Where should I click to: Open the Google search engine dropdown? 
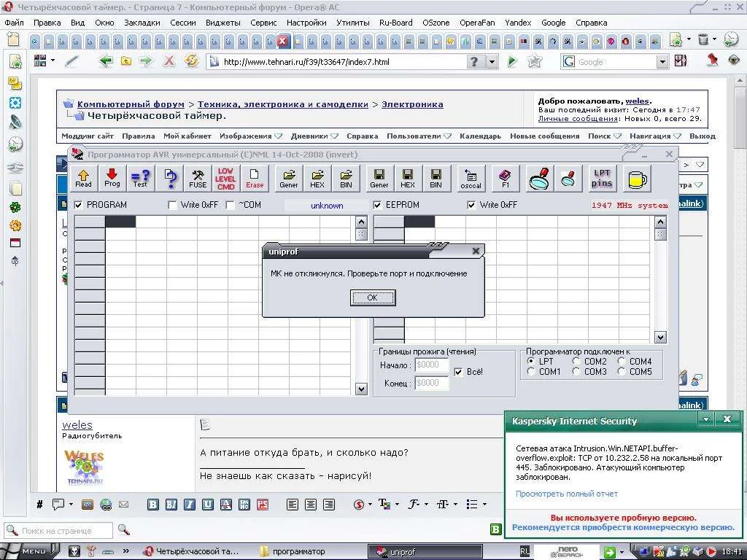(662, 62)
